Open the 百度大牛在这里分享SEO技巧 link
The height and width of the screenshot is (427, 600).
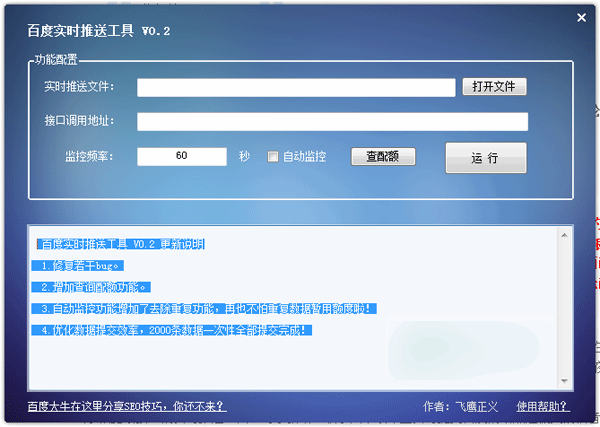127,406
